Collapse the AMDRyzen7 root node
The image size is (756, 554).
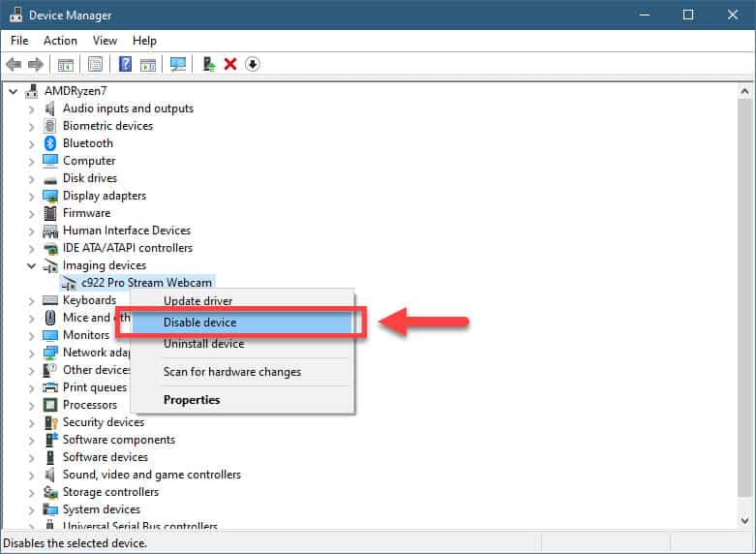point(13,91)
